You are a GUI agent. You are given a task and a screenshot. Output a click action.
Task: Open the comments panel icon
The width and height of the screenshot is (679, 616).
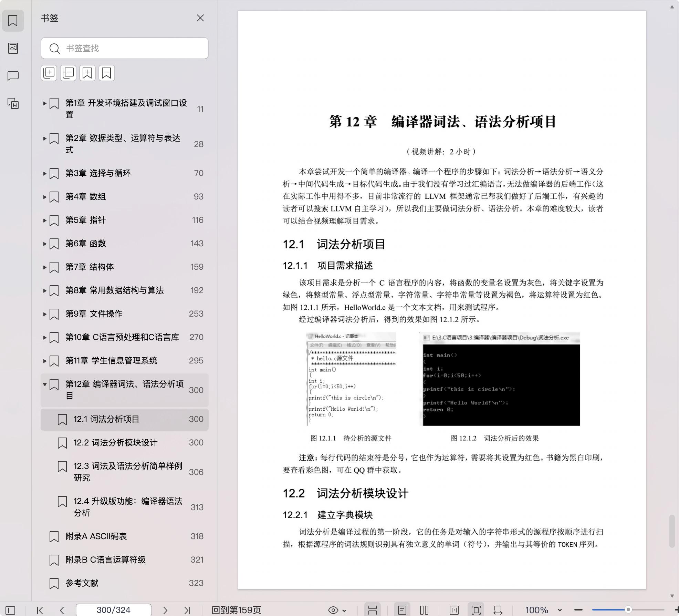coord(13,75)
